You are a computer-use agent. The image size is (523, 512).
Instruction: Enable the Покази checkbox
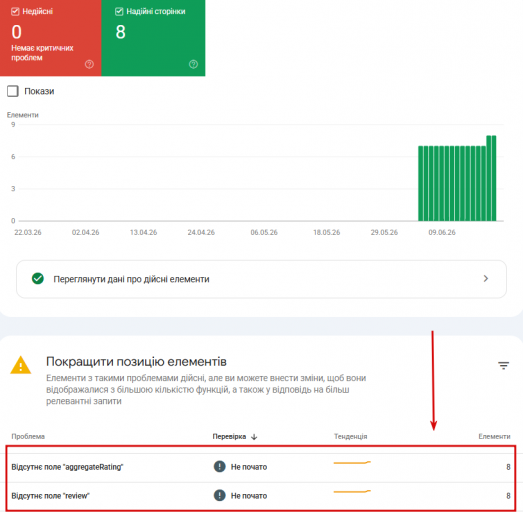13,91
